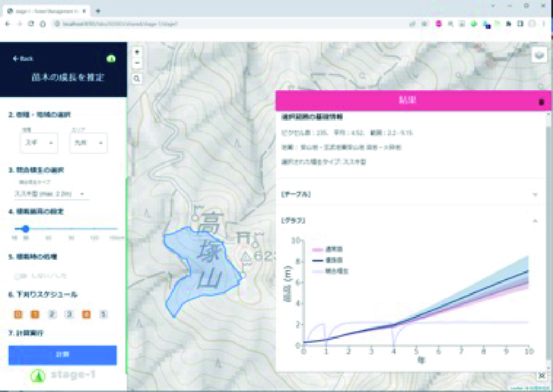
Task: Collapse the [グラフ] section
Action: coord(411,221)
